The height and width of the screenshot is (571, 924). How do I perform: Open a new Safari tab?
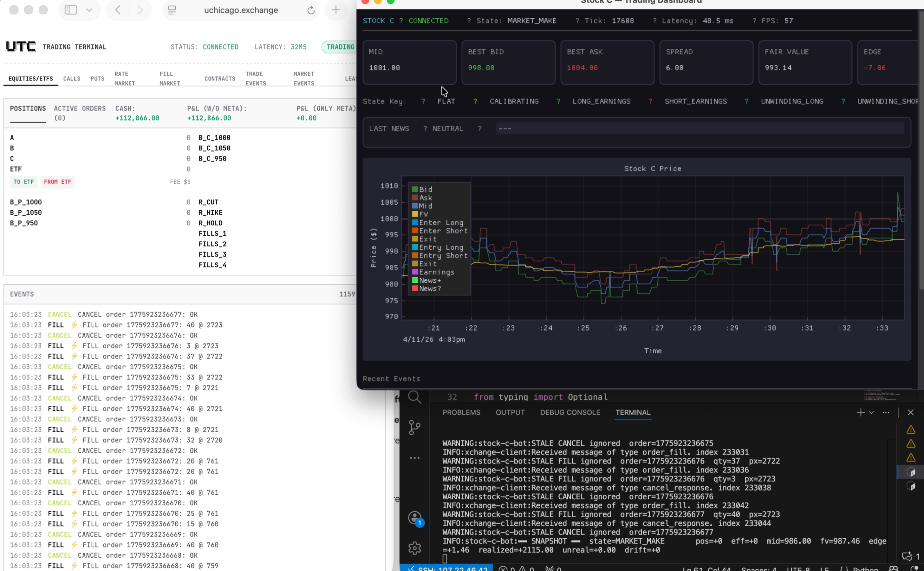click(335, 10)
